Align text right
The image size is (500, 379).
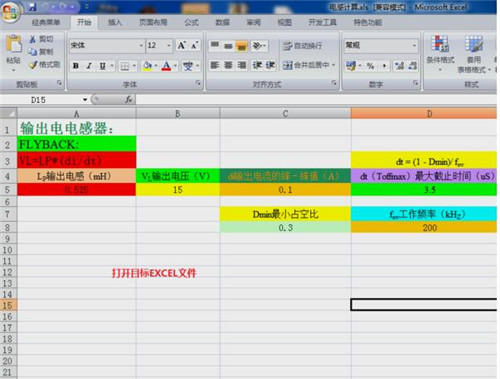point(242,65)
